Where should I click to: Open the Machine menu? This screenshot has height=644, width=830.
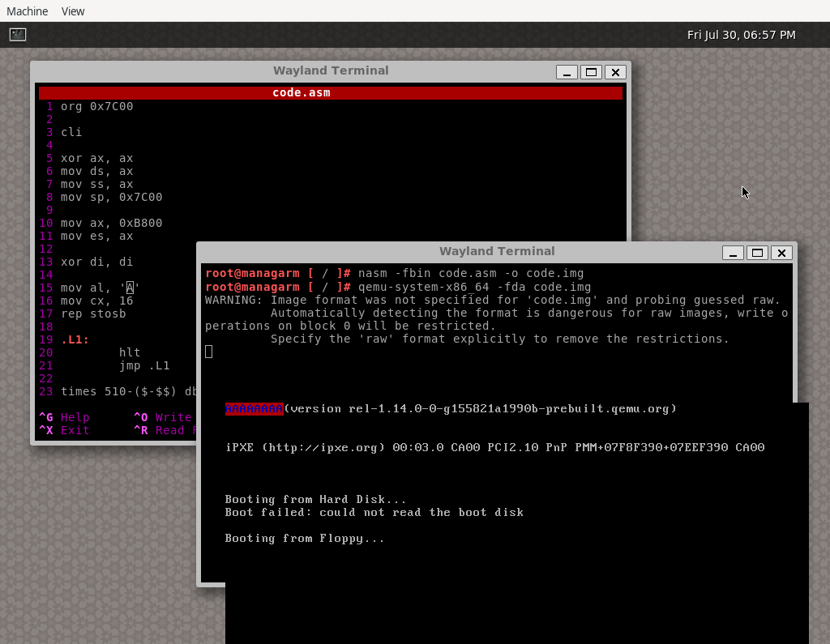pyautogui.click(x=27, y=11)
